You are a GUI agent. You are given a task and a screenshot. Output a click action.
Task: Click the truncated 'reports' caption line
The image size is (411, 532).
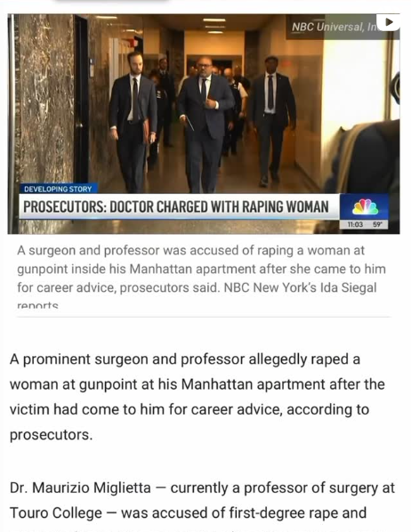[37, 304]
